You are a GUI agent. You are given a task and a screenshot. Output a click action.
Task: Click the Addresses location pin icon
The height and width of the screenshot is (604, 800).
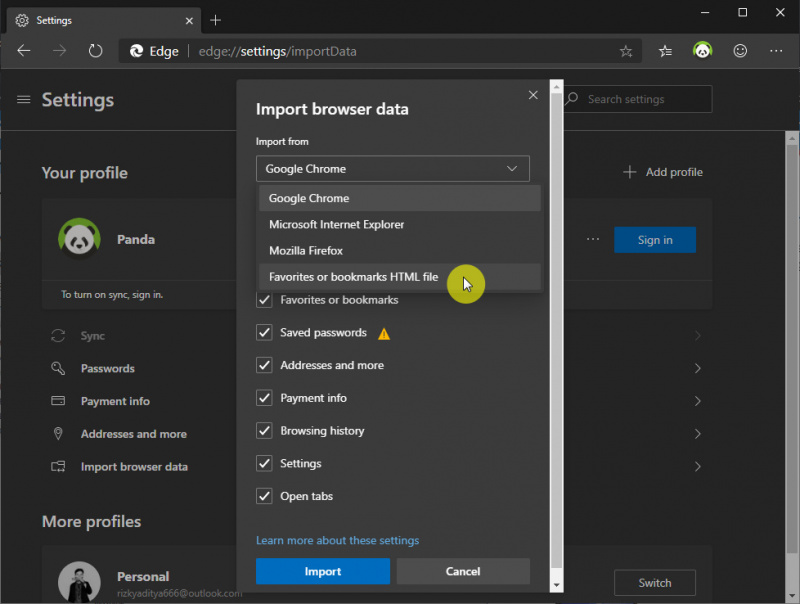tap(58, 434)
